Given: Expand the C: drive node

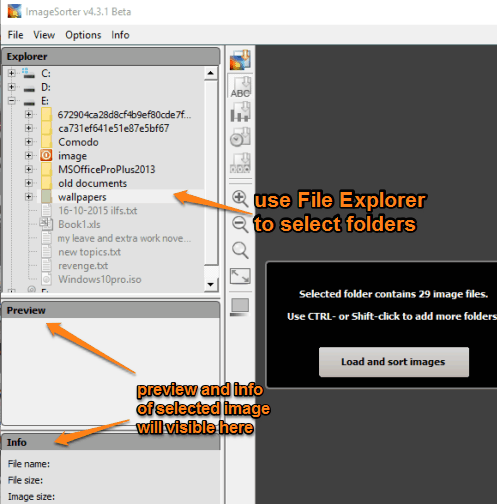Looking at the screenshot, I should (x=12, y=73).
